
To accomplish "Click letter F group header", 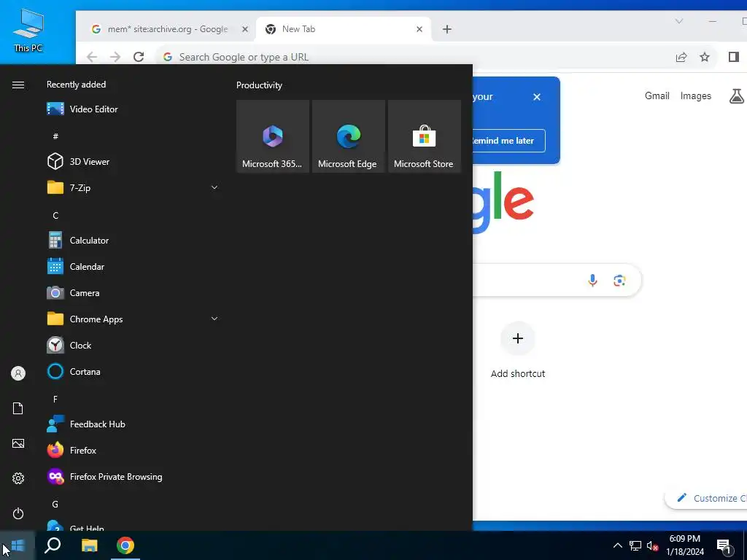I will (55, 399).
